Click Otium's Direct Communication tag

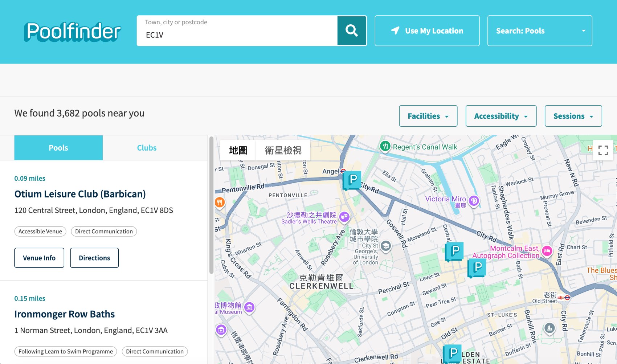pos(104,231)
